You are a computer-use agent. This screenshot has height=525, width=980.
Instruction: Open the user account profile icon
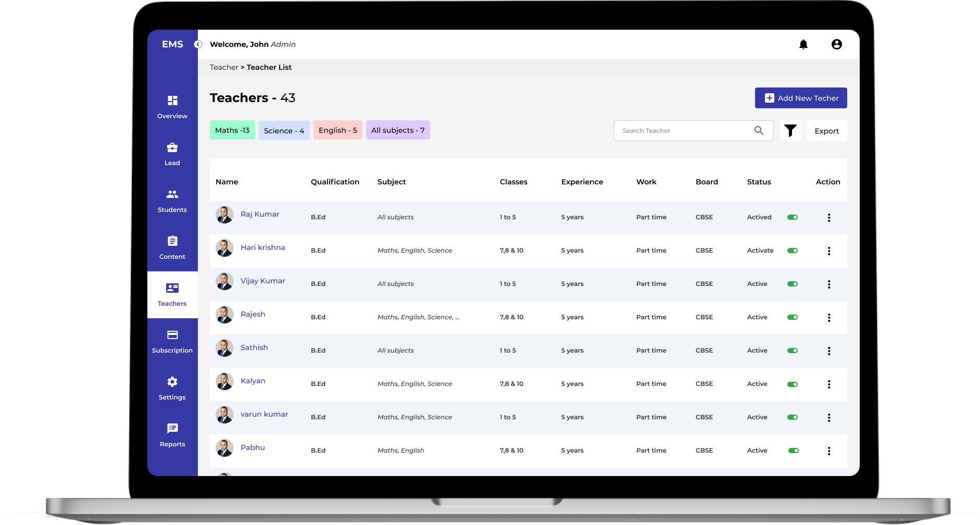837,44
